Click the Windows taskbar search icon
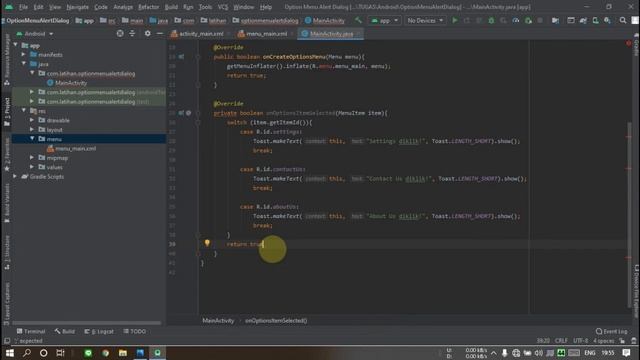This screenshot has height=360, width=640. coord(27,353)
